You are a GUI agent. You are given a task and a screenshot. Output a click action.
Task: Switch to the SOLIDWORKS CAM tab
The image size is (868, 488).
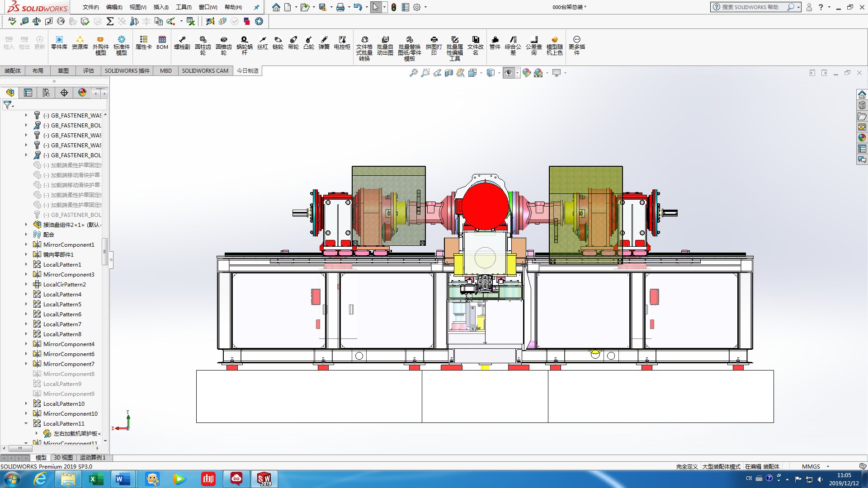(205, 70)
